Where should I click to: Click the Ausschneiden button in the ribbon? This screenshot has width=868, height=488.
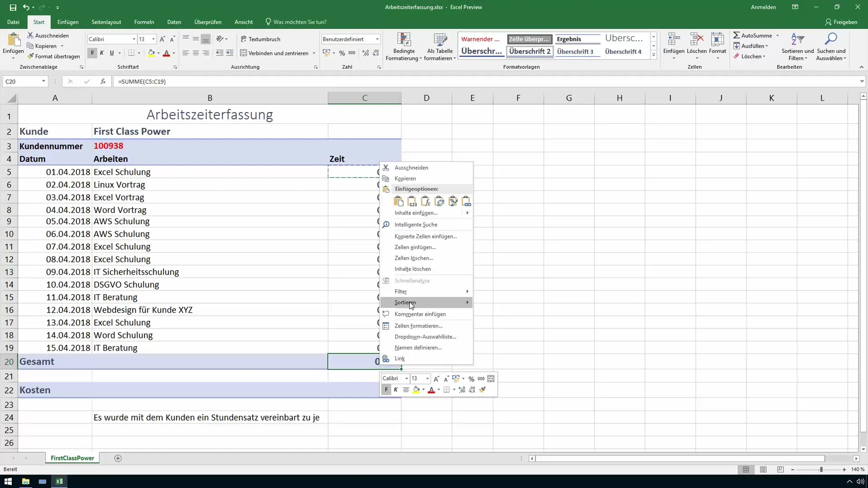point(48,36)
